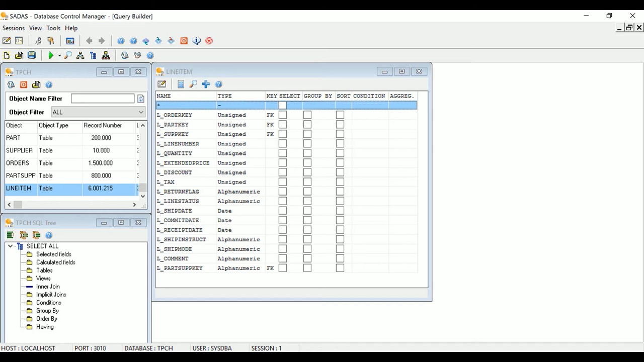The image size is (644, 362).
Task: Click the printer icon in TPCH panel toolbar
Action: (x=36, y=84)
